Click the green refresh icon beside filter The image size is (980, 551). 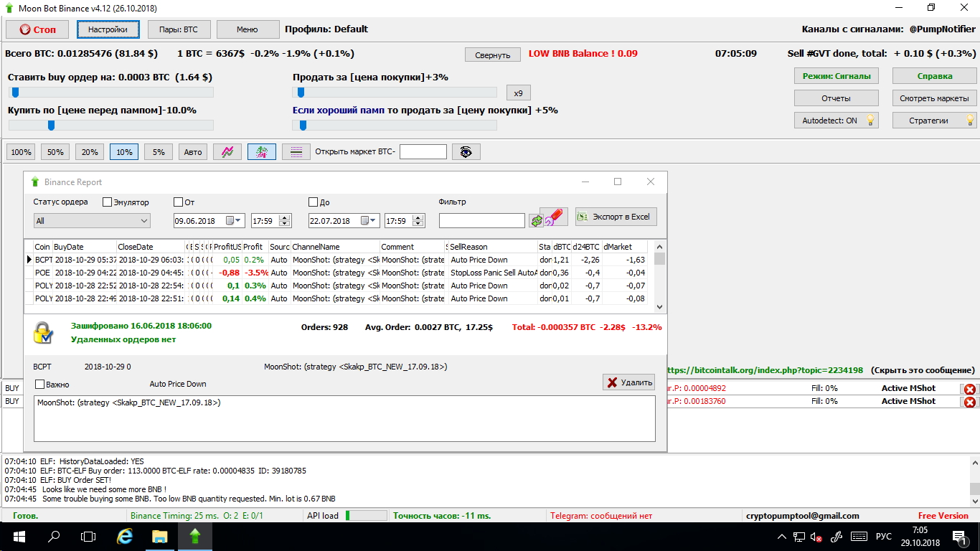(x=536, y=221)
